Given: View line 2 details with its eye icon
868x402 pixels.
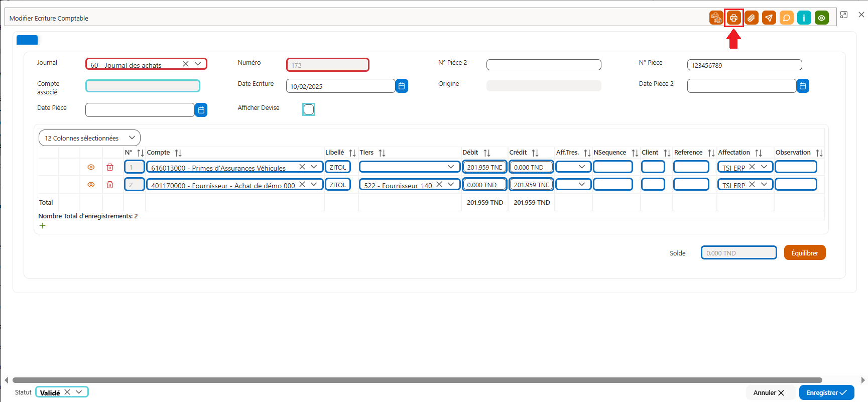Looking at the screenshot, I should coord(91,185).
